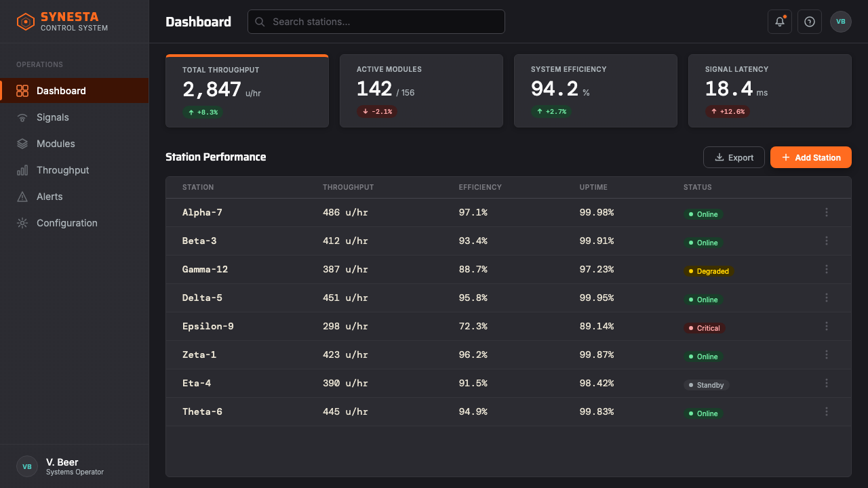Open the Modules layers icon
This screenshot has width=868, height=488.
click(x=22, y=144)
